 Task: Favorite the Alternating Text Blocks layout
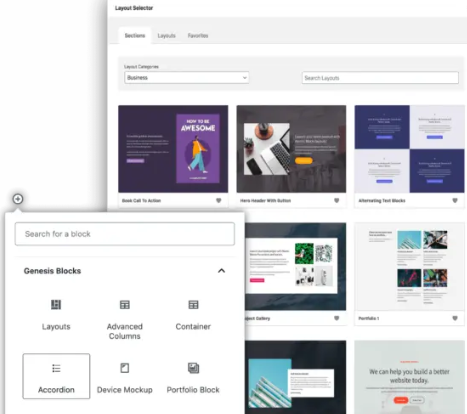pos(455,200)
